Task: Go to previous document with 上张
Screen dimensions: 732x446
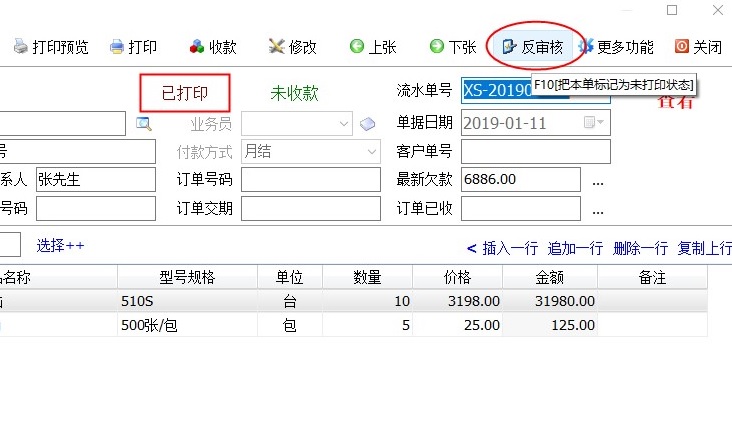Action: pos(372,47)
